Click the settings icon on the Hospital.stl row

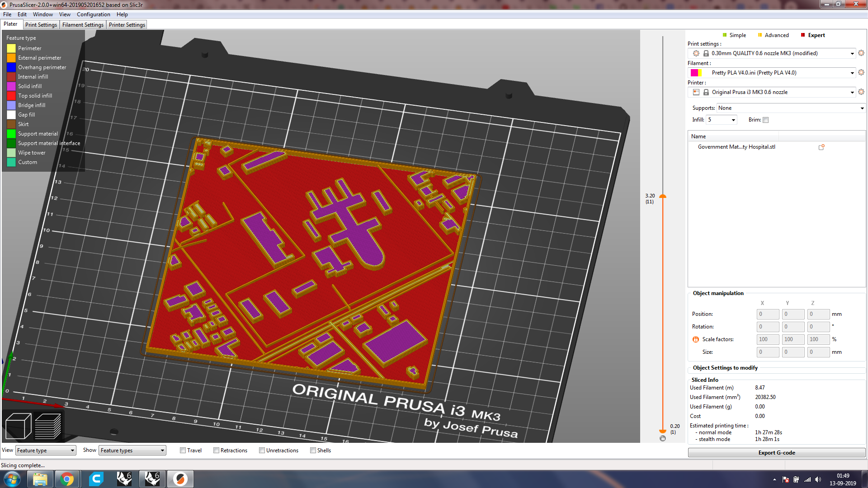821,147
